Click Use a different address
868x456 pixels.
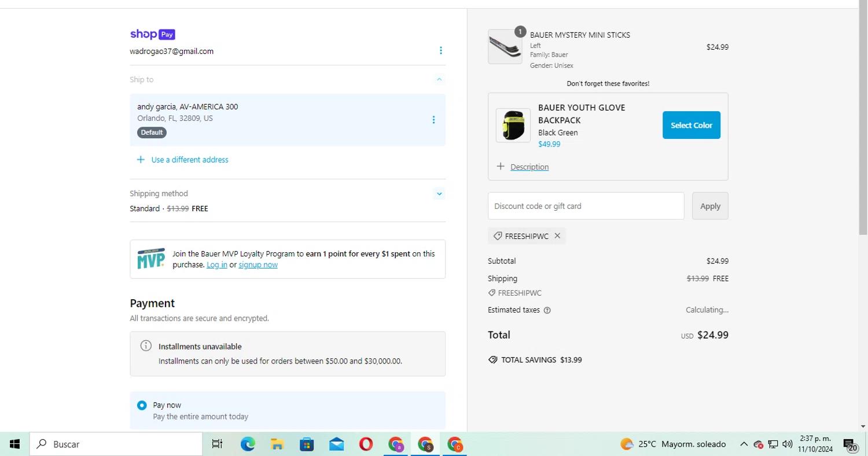[189, 160]
